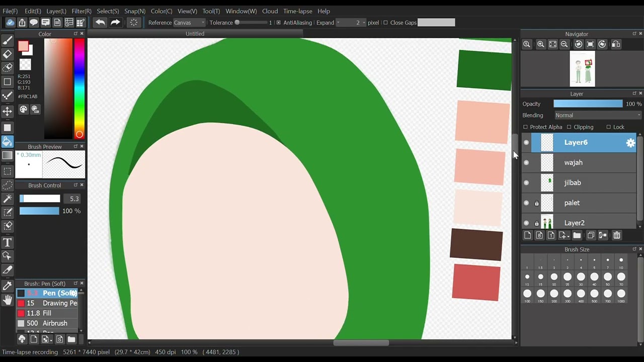Enable Clipping checkbox
644x362 pixels.
(x=569, y=127)
